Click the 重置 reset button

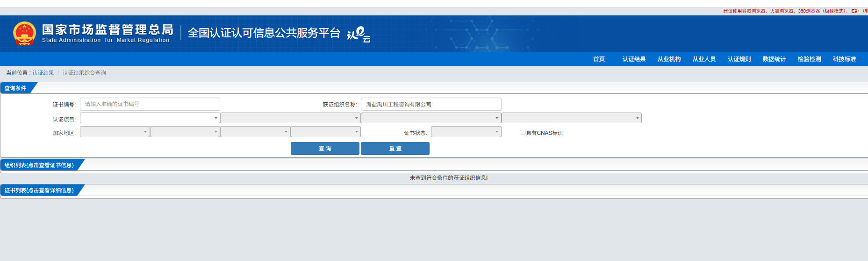click(395, 148)
